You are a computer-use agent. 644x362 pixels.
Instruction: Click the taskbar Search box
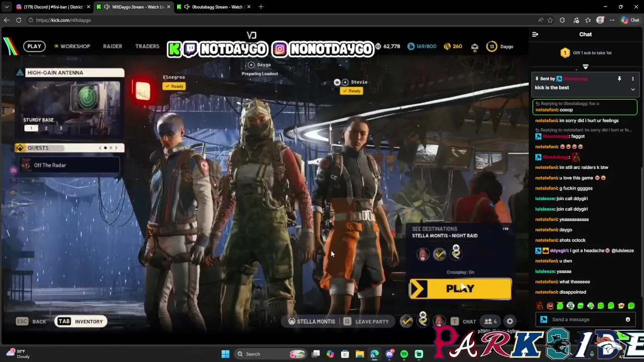[271, 354]
